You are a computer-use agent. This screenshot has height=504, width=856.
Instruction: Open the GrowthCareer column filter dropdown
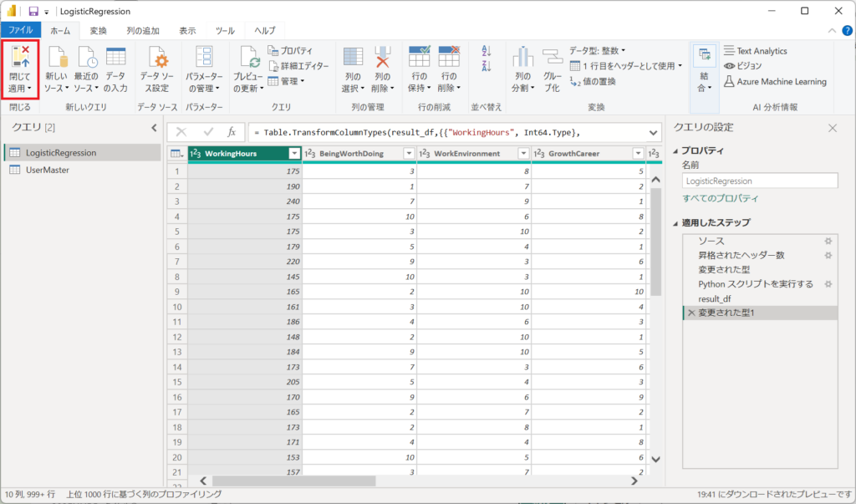(638, 154)
